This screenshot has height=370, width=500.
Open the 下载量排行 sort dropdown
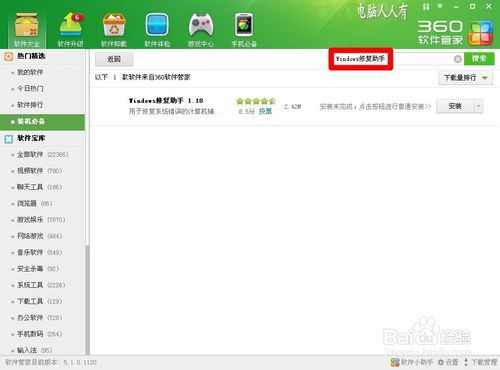(x=465, y=78)
